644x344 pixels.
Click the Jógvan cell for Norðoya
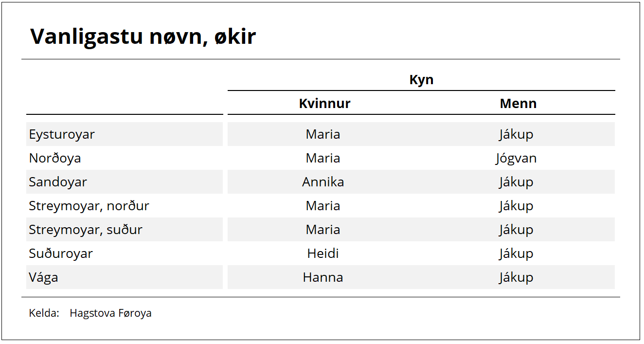(516, 158)
